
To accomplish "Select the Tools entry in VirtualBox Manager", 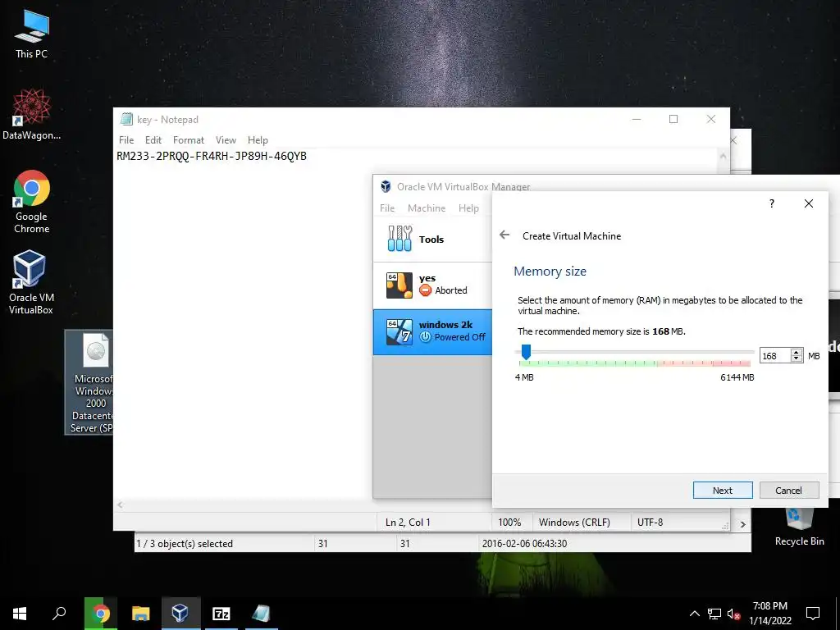I will [432, 239].
